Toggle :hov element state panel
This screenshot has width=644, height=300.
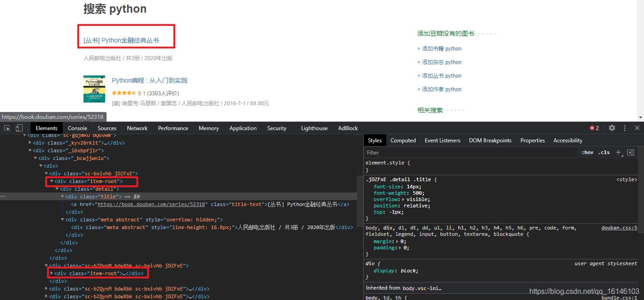tap(587, 153)
